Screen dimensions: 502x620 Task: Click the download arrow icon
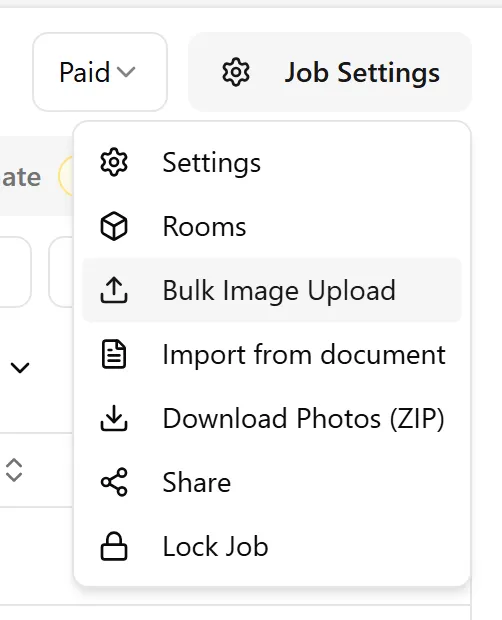(x=114, y=418)
